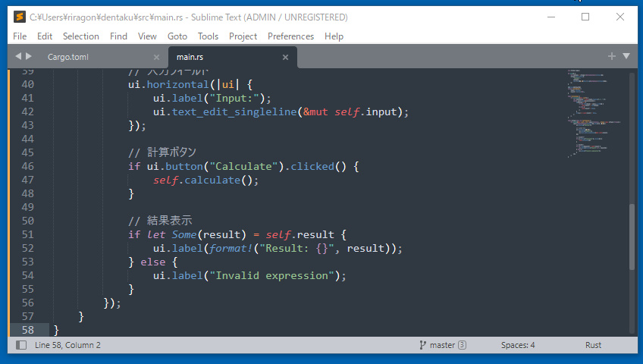The width and height of the screenshot is (643, 364).
Task: Open the Preferences menu
Action: [290, 36]
